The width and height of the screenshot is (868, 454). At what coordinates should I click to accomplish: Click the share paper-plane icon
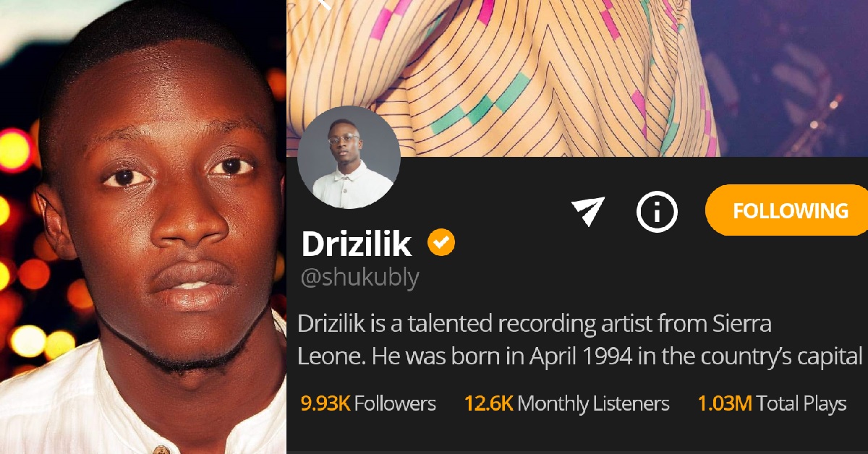(x=587, y=211)
